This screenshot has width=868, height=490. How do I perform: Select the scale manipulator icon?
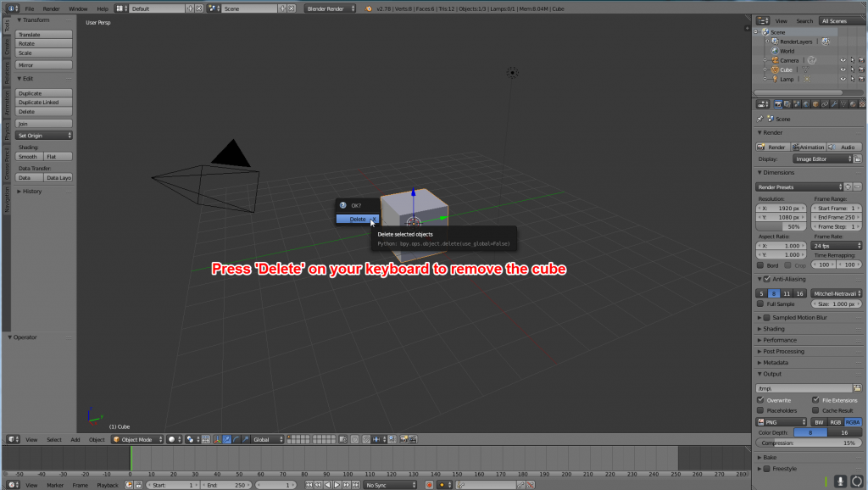tap(245, 440)
